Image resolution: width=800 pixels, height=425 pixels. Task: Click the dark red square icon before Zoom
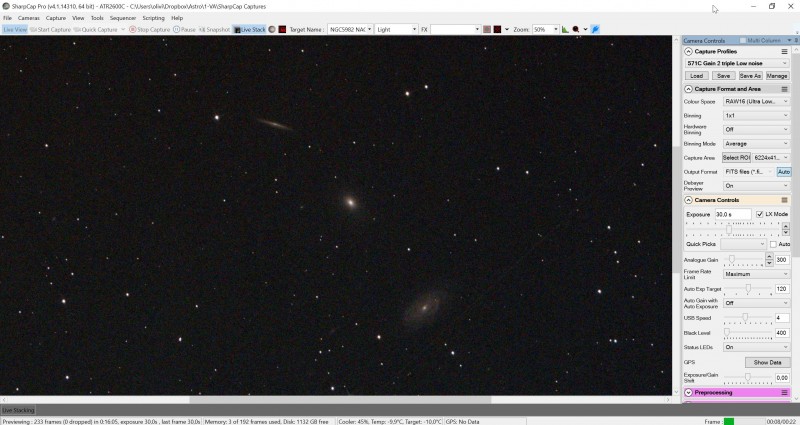pyautogui.click(x=497, y=30)
